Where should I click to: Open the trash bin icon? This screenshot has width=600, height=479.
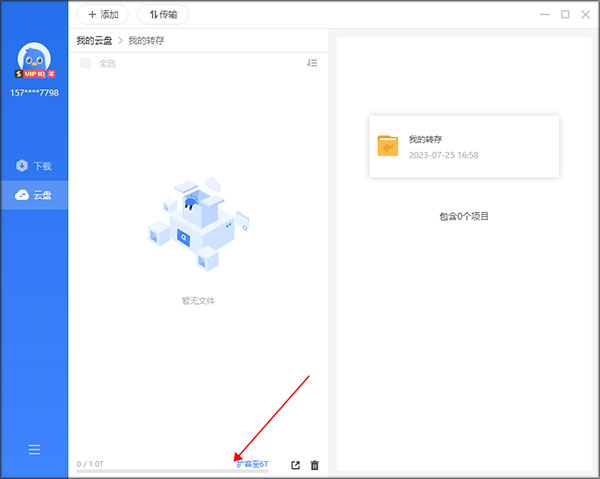315,465
